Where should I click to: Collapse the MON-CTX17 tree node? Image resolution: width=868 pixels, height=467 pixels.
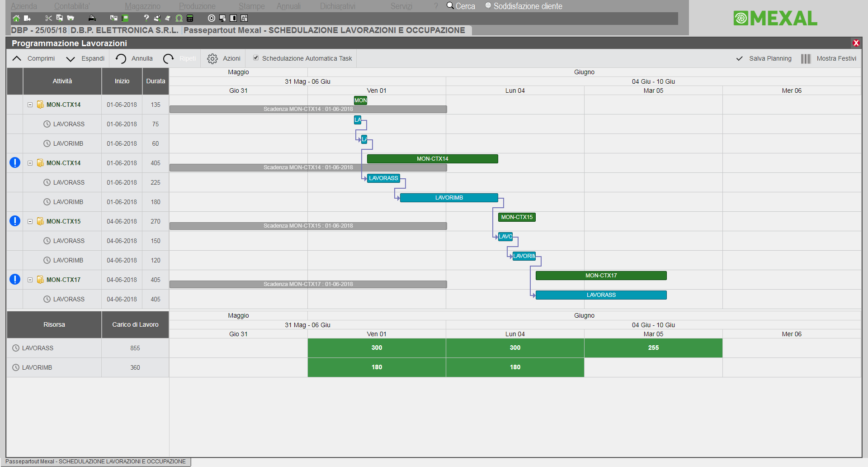pos(30,280)
